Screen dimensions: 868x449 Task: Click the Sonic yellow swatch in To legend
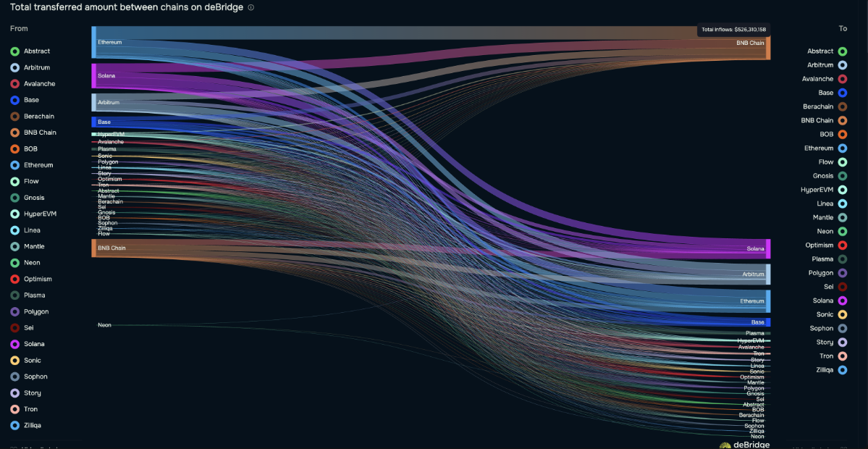(843, 315)
